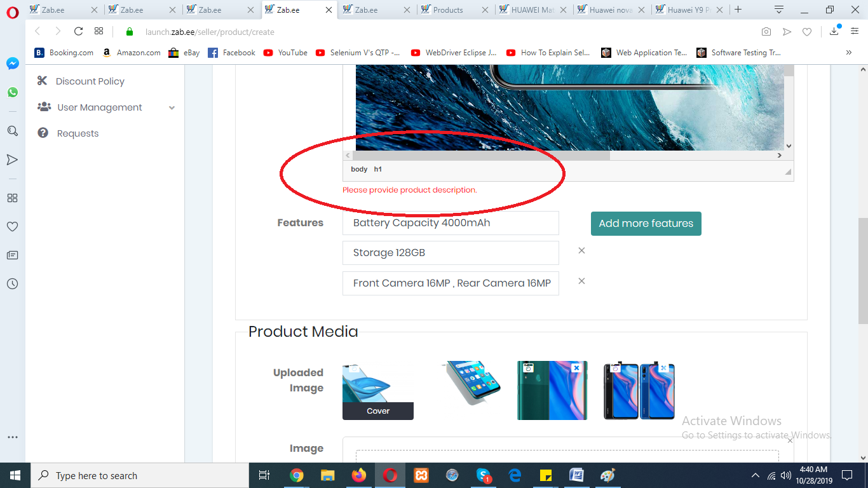Open Booking.com bookmark
Viewport: 868px width, 488px height.
[x=64, y=53]
